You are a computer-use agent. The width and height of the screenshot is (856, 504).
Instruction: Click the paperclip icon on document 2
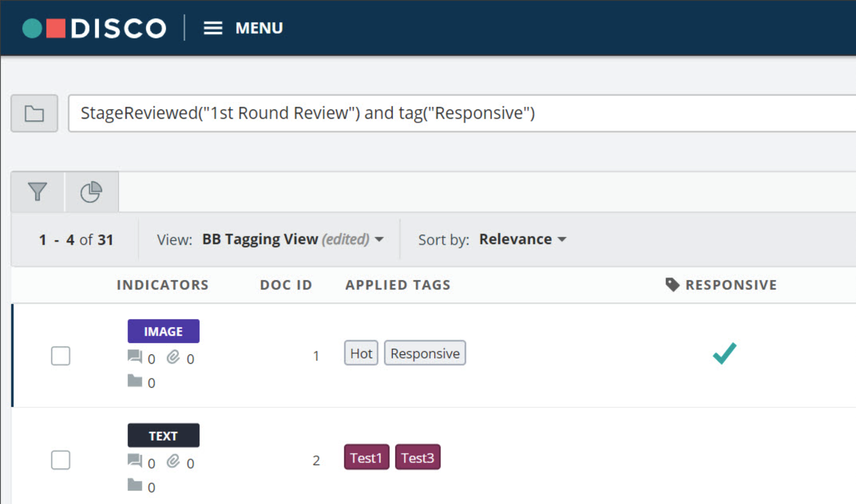[x=173, y=461]
